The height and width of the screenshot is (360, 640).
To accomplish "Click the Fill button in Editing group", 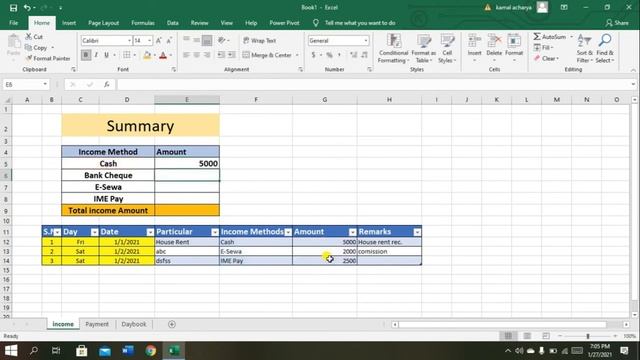I will (543, 48).
